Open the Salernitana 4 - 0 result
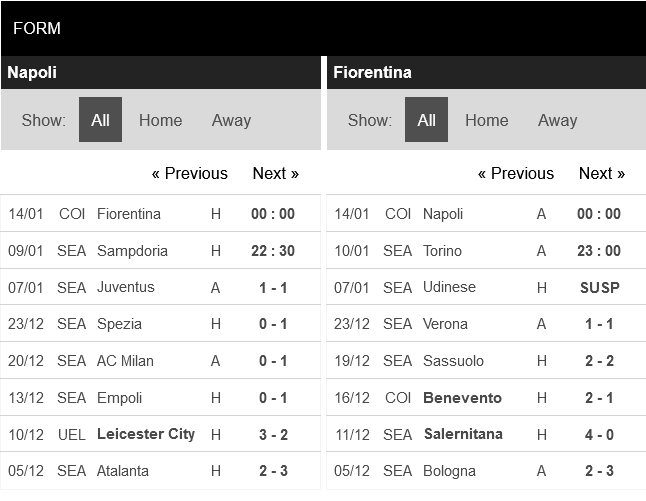This screenshot has width=646, height=501. (x=599, y=434)
